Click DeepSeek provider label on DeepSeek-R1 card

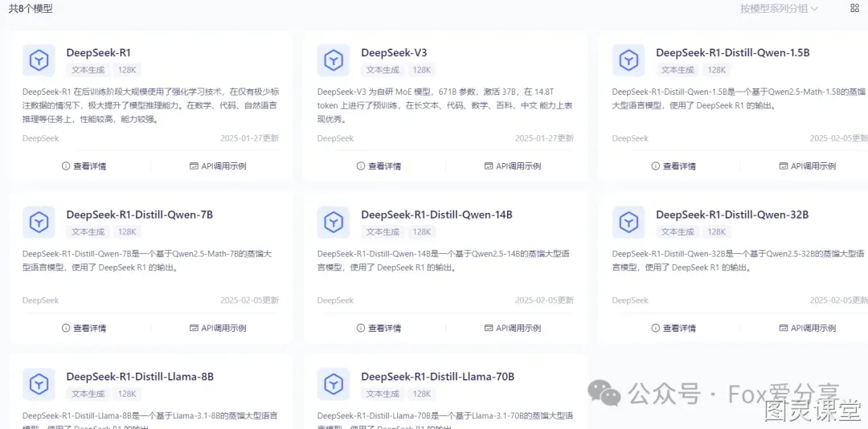pos(41,138)
